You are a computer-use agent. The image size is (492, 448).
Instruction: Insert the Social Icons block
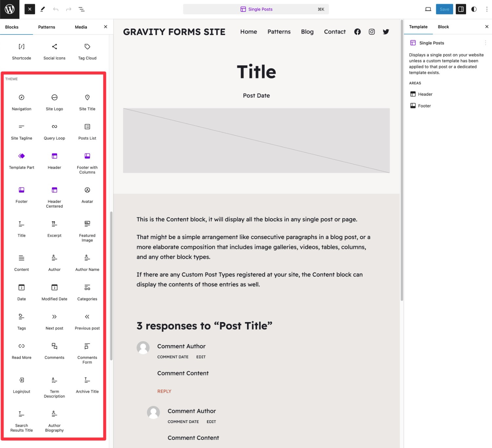(x=54, y=51)
